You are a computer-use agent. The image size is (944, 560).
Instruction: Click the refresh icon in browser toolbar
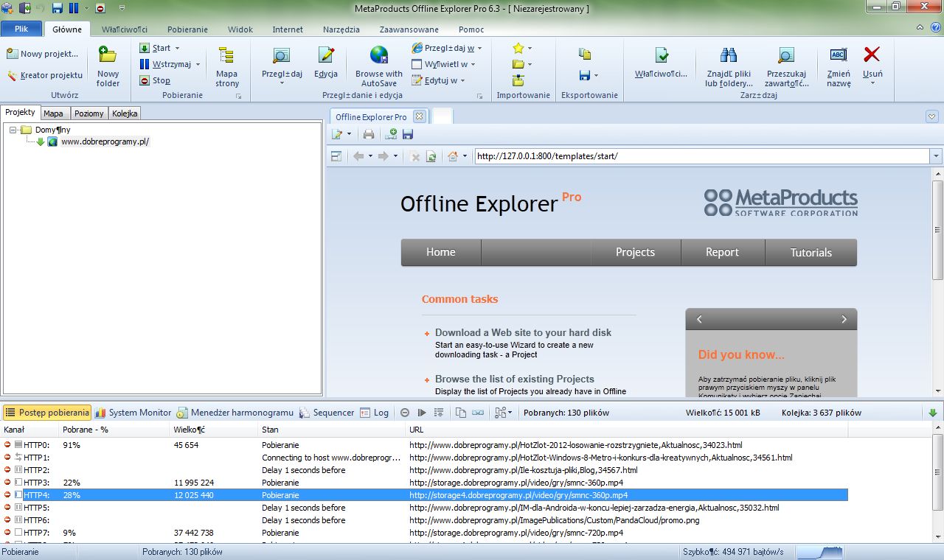tap(431, 156)
